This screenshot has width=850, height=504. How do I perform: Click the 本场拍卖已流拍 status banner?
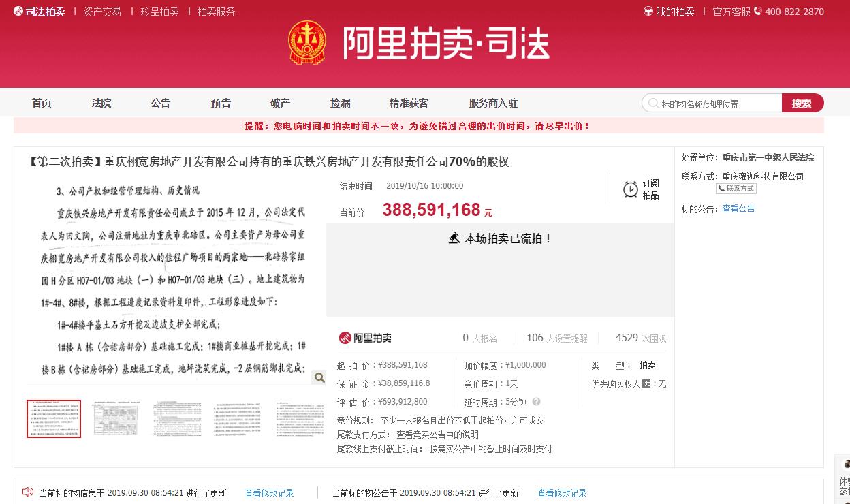pos(500,238)
